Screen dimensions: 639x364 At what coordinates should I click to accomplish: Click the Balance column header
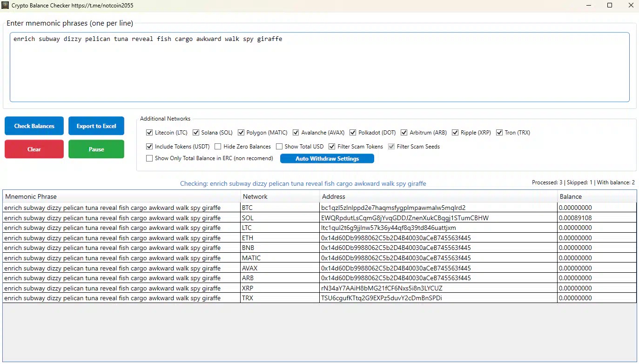coord(597,196)
